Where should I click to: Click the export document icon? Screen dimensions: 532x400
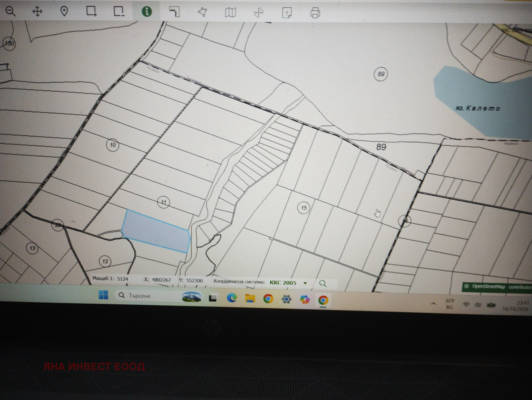(287, 13)
